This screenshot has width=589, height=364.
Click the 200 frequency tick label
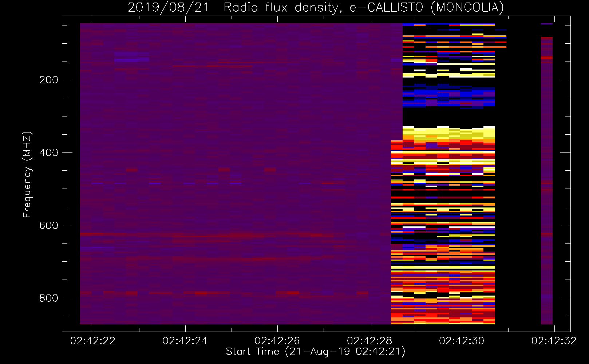point(49,80)
